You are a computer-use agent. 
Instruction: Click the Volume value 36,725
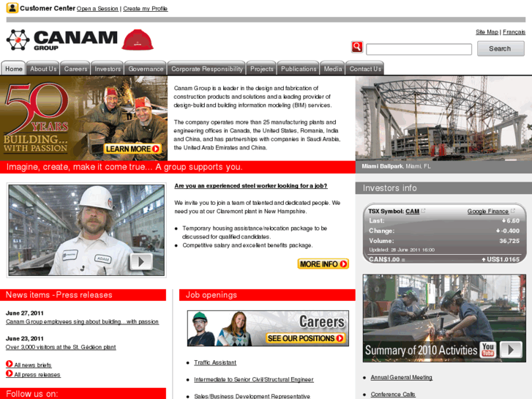(x=509, y=241)
